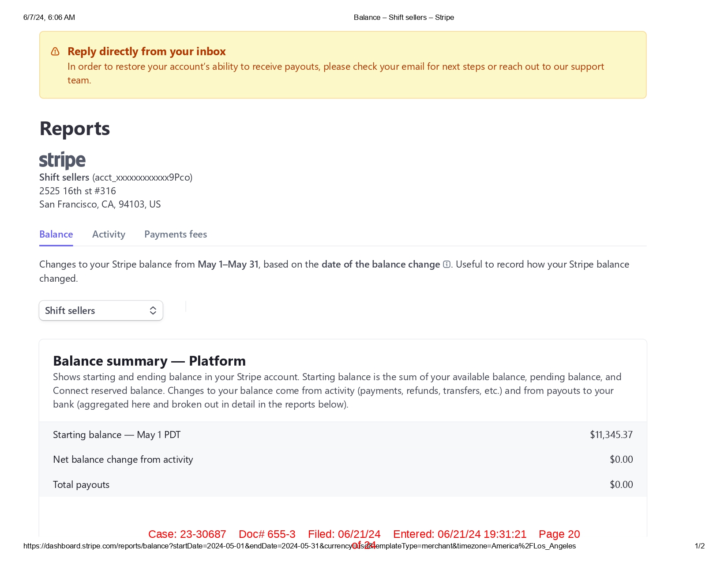The image size is (728, 563).
Task: Click the 'Balance summary — Platform' heading
Action: 149,361
